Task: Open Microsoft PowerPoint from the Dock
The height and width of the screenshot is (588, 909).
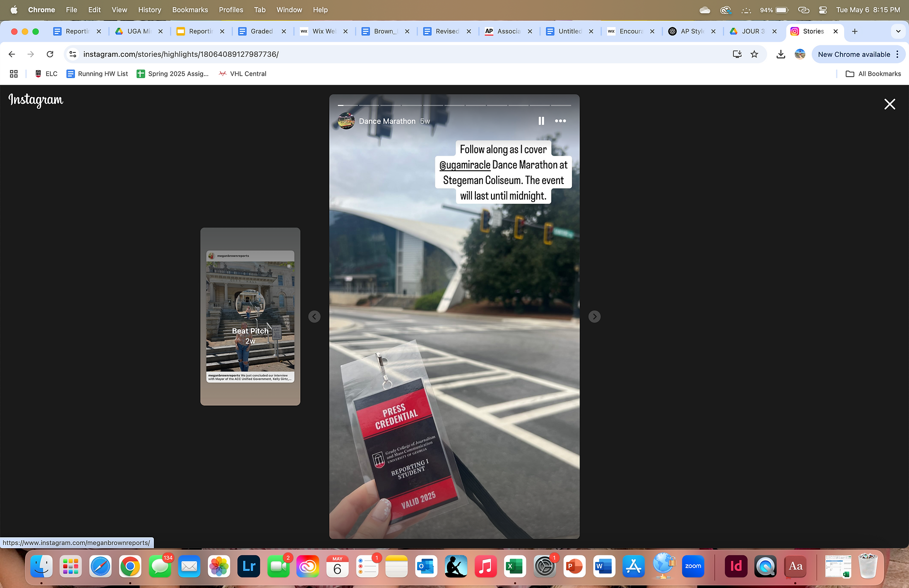Action: click(x=574, y=566)
